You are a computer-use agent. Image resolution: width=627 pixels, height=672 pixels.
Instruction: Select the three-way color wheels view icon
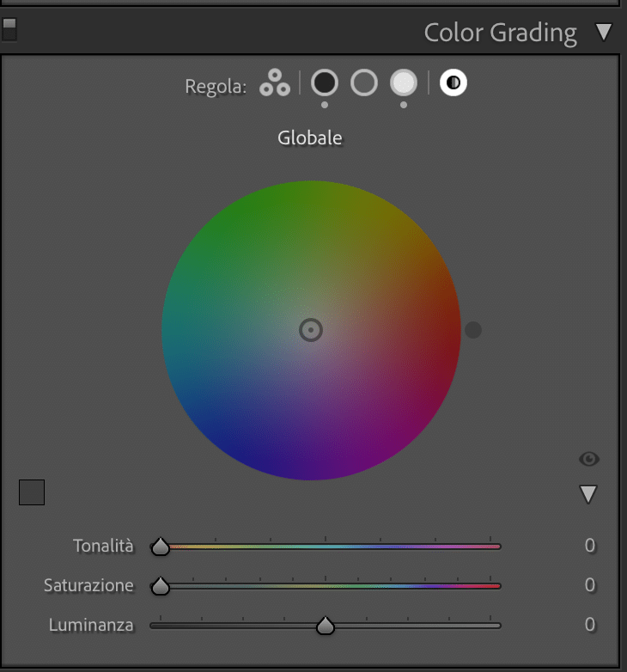[275, 82]
